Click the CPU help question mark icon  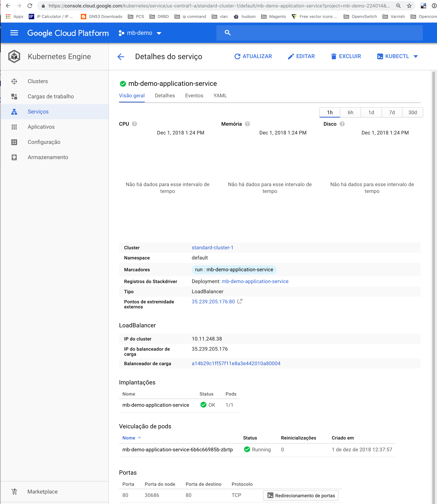click(x=134, y=124)
